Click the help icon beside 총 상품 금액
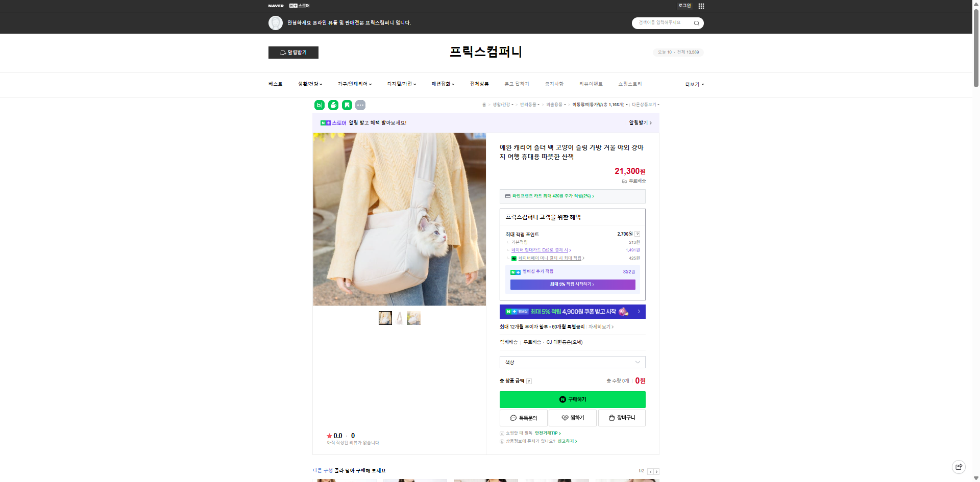This screenshot has height=482, width=980. (529, 380)
